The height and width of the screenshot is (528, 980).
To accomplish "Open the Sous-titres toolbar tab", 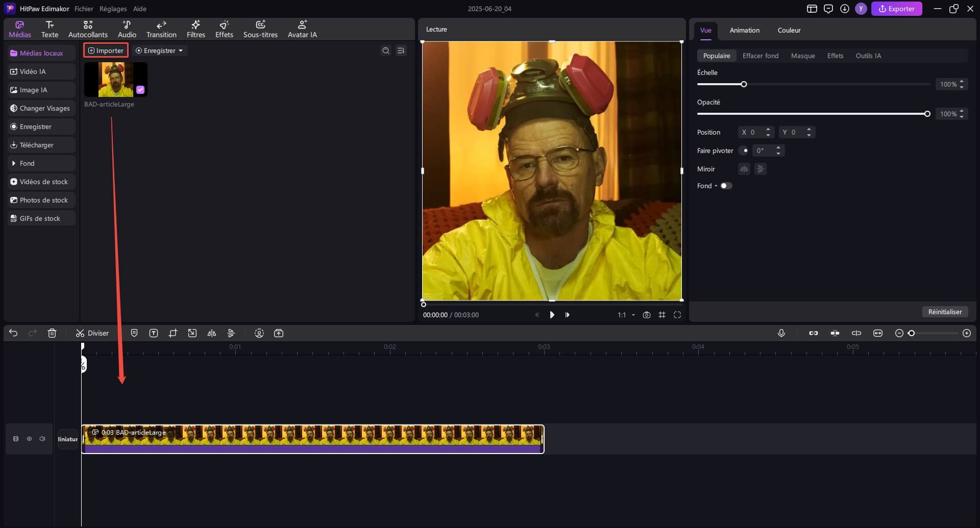I will 260,29.
